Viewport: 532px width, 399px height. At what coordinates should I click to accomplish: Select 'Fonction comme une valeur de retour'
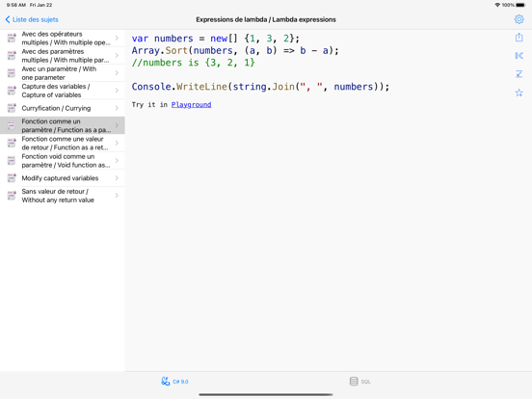[63, 143]
